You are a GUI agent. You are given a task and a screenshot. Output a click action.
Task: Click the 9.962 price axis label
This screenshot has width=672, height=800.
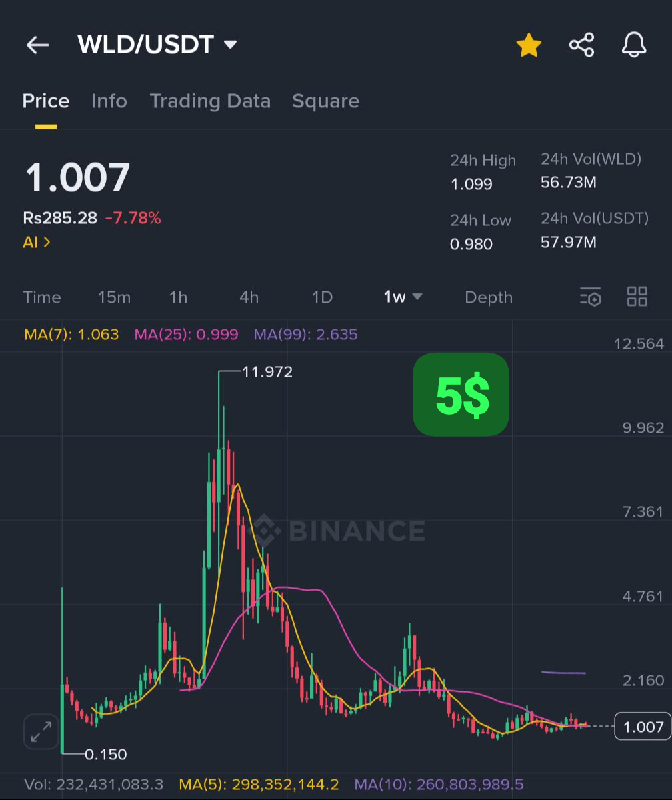coord(643,428)
